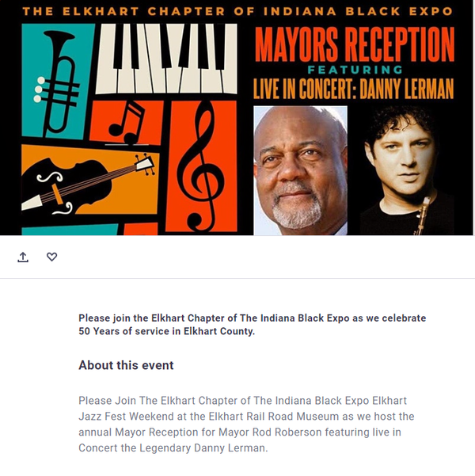Click "Live in Concert: Danny Lerman" text
The image size is (475, 476).
click(353, 88)
